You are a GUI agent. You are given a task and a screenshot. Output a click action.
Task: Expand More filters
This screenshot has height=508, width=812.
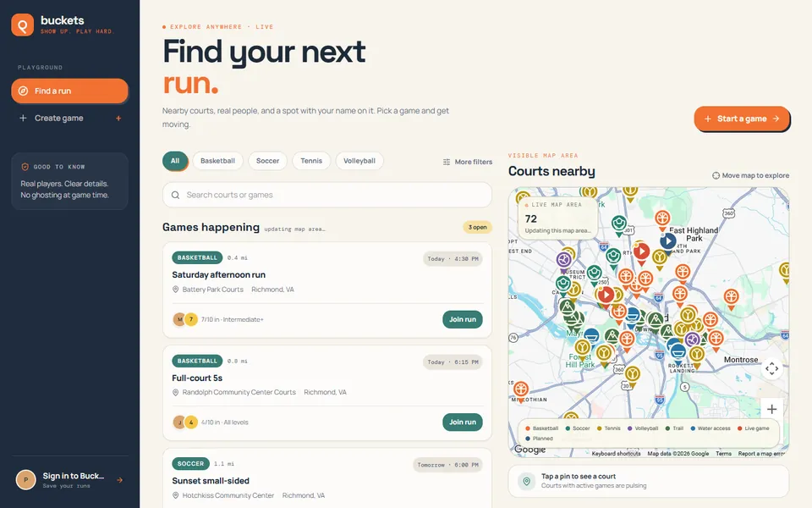[x=468, y=162]
